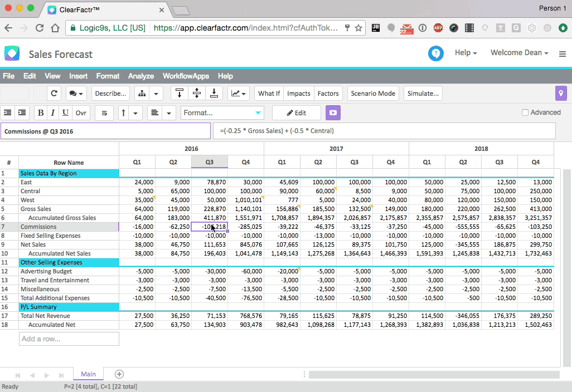Click the horizontal scrollbar at bottom

[435, 375]
